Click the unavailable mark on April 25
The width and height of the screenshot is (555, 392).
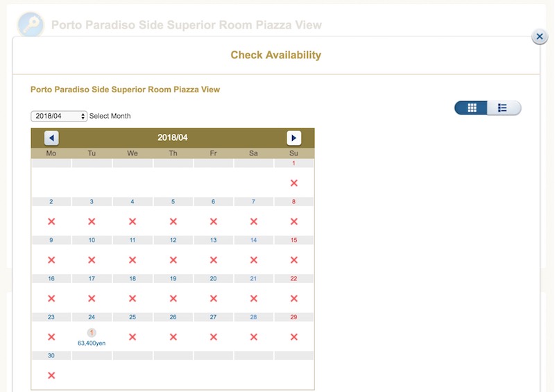133,337
